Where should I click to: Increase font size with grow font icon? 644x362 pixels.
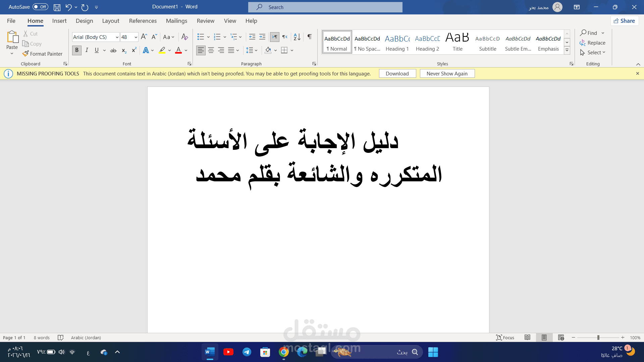coord(144,37)
